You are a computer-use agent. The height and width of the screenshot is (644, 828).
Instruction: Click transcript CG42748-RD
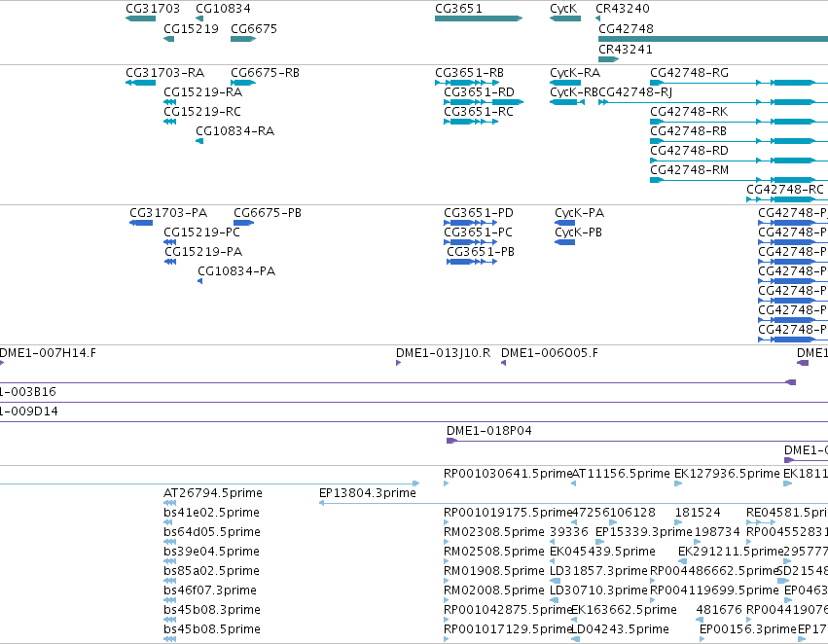[689, 151]
